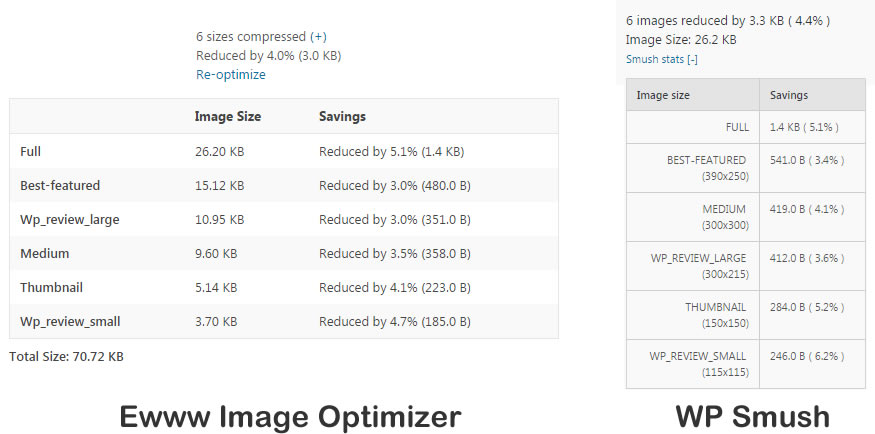This screenshot has width=875, height=434.
Task: Click the THUMBNAIL (150x150) cell
Action: [x=693, y=315]
